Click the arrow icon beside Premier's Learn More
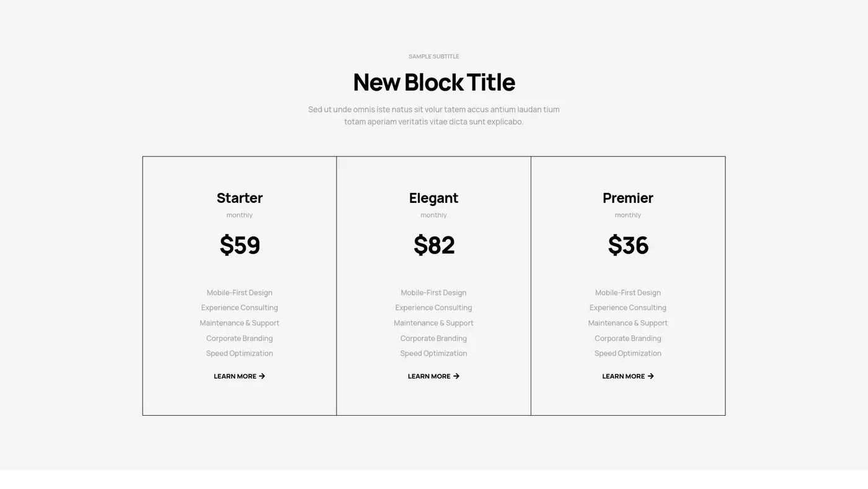This screenshot has width=868, height=489. pos(650,375)
